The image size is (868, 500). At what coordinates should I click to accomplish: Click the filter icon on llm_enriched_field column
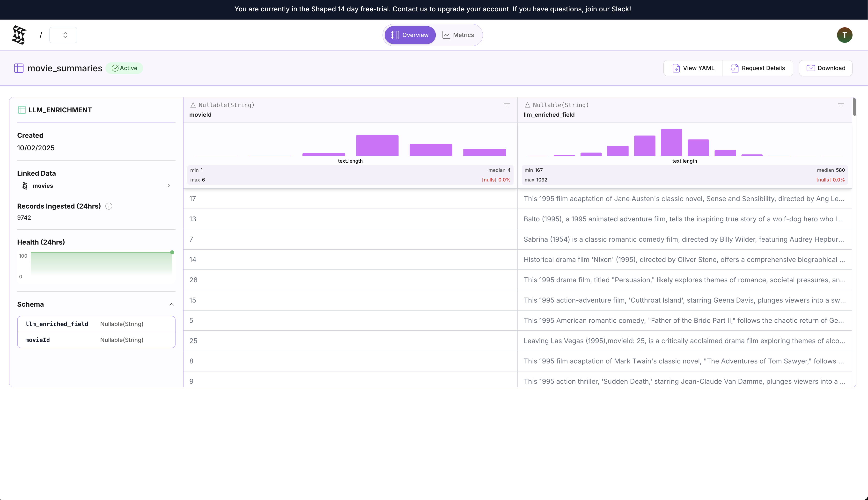pyautogui.click(x=841, y=105)
